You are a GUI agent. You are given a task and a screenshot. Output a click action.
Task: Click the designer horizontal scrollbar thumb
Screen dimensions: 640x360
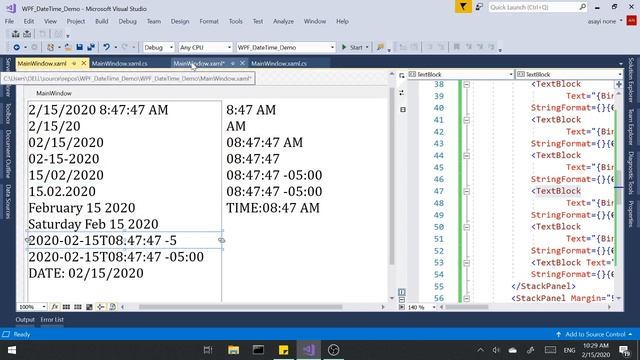(240, 307)
